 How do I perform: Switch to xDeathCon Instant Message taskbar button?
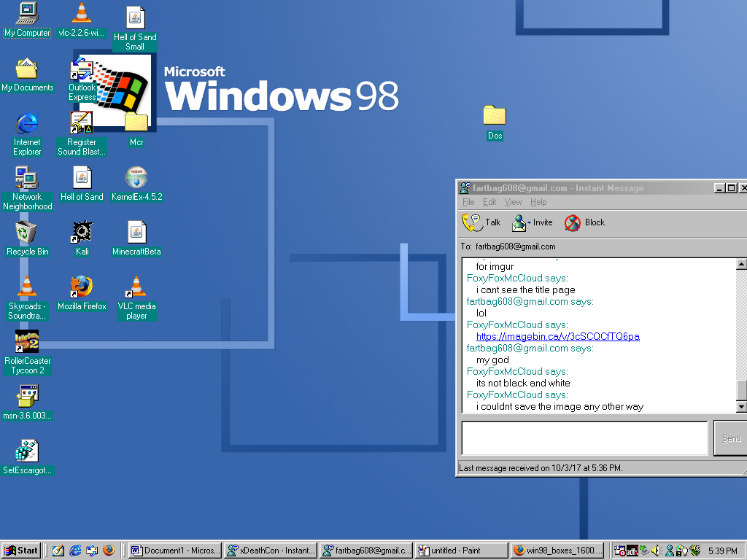(x=271, y=551)
